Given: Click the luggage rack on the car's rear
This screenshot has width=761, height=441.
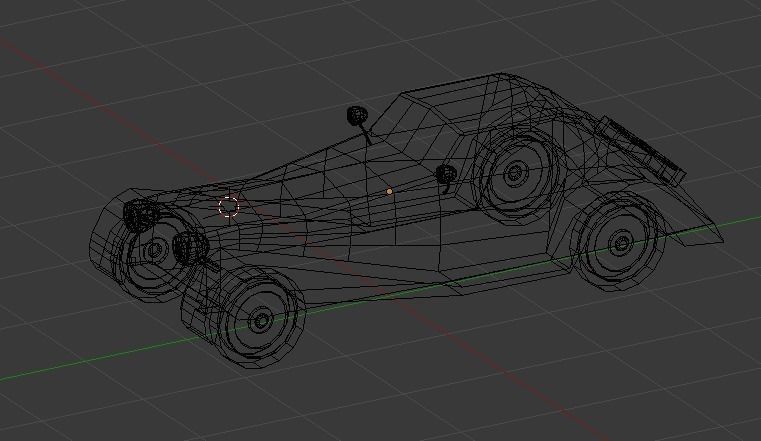Looking at the screenshot, I should click(x=643, y=151).
